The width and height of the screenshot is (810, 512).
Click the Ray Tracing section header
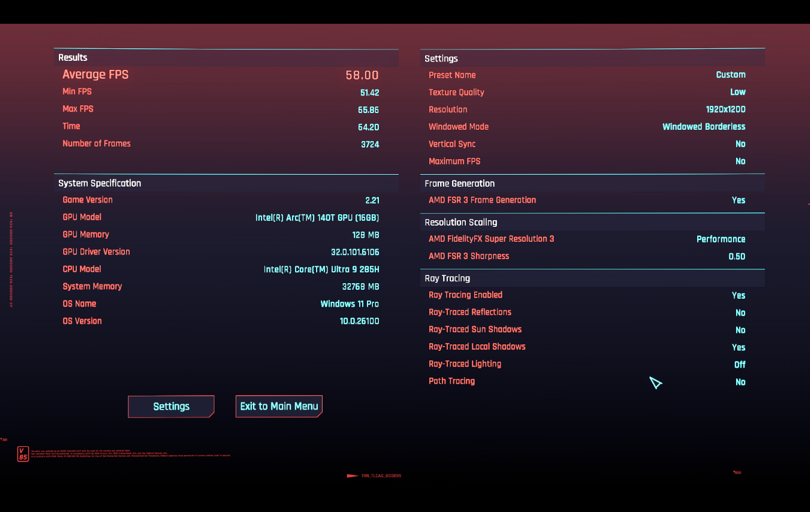click(447, 279)
